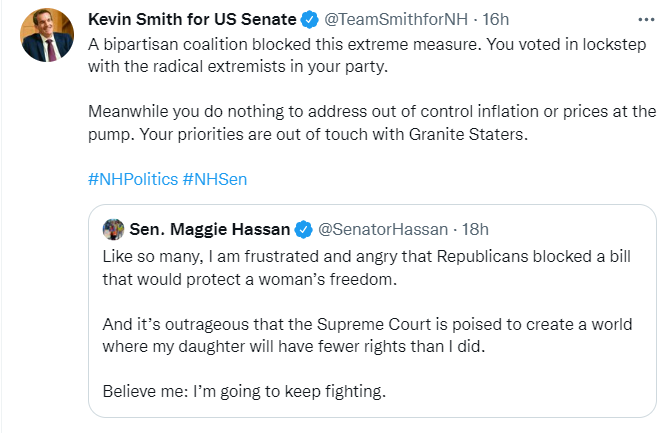Image resolution: width=669 pixels, height=433 pixels.
Task: Click Maggie Hassan's small avatar
Action: tap(114, 229)
